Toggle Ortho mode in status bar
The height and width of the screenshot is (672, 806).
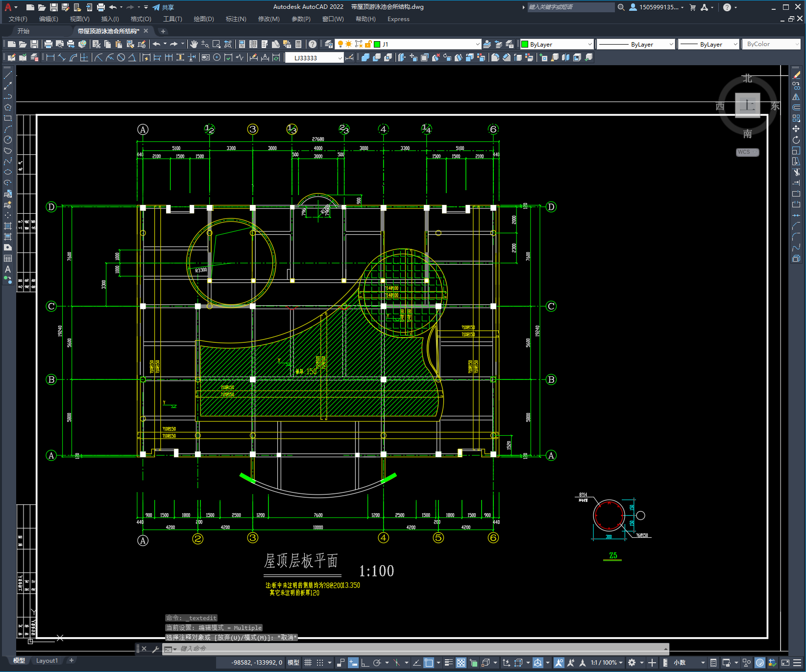[x=365, y=663]
